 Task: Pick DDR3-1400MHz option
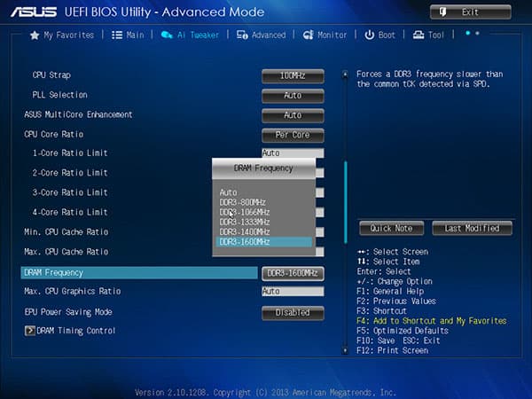point(245,232)
